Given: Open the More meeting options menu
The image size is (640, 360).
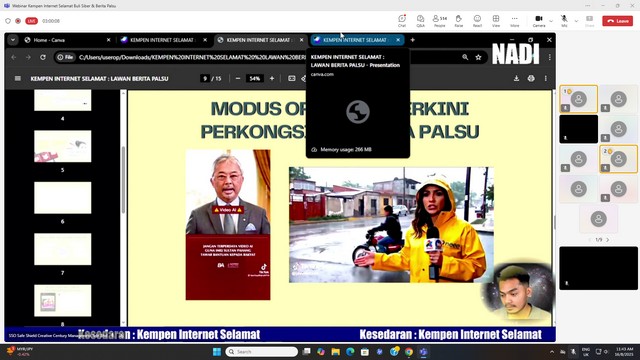Looking at the screenshot, I should [514, 20].
